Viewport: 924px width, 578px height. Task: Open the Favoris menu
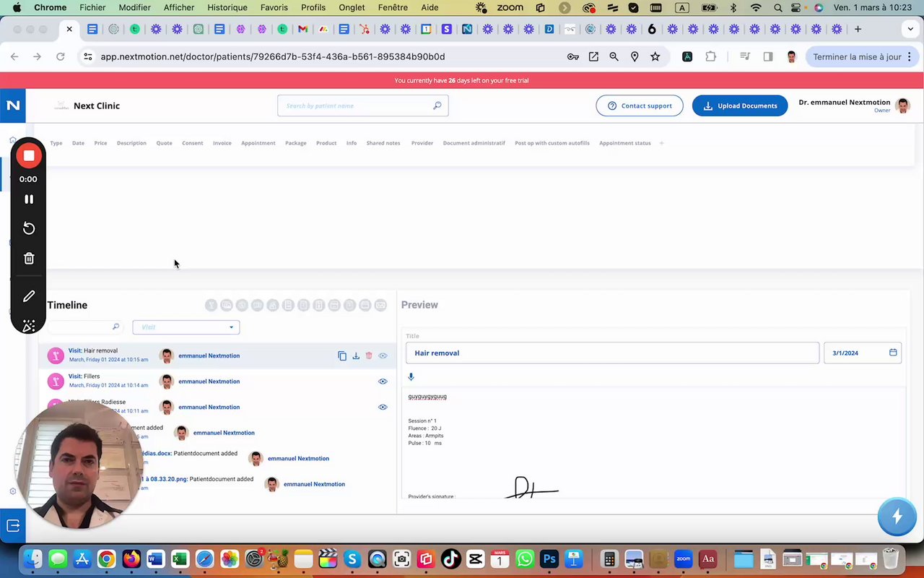(274, 7)
